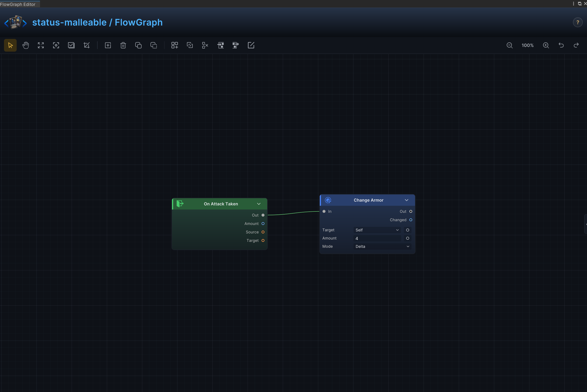Click the Amount row input port circle
This screenshot has height=392, width=587.
point(408,238)
